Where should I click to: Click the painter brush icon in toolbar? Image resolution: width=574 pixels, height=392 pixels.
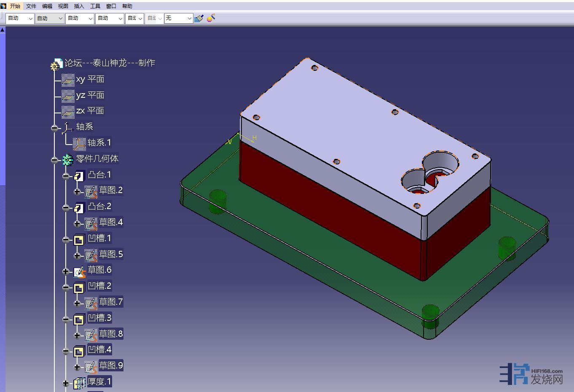pos(199,18)
